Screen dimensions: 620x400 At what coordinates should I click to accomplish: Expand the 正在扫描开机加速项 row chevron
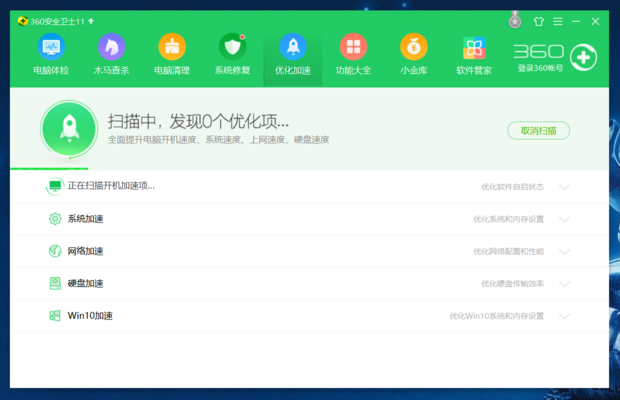(x=565, y=187)
